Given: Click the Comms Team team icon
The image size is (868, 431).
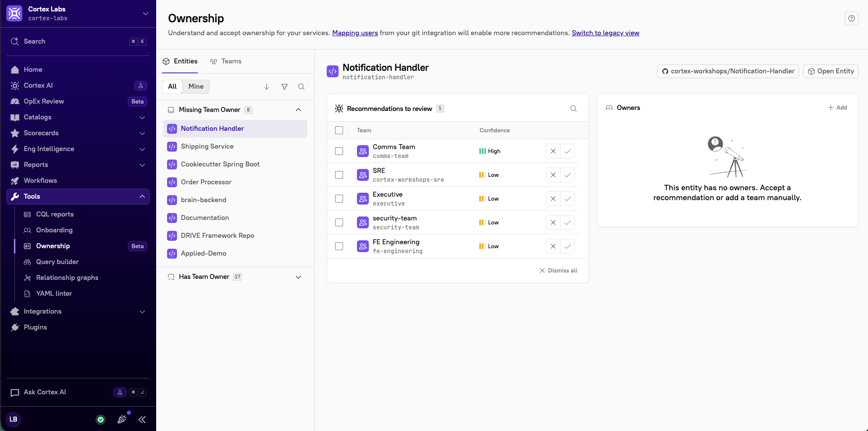Looking at the screenshot, I should click(x=363, y=151).
